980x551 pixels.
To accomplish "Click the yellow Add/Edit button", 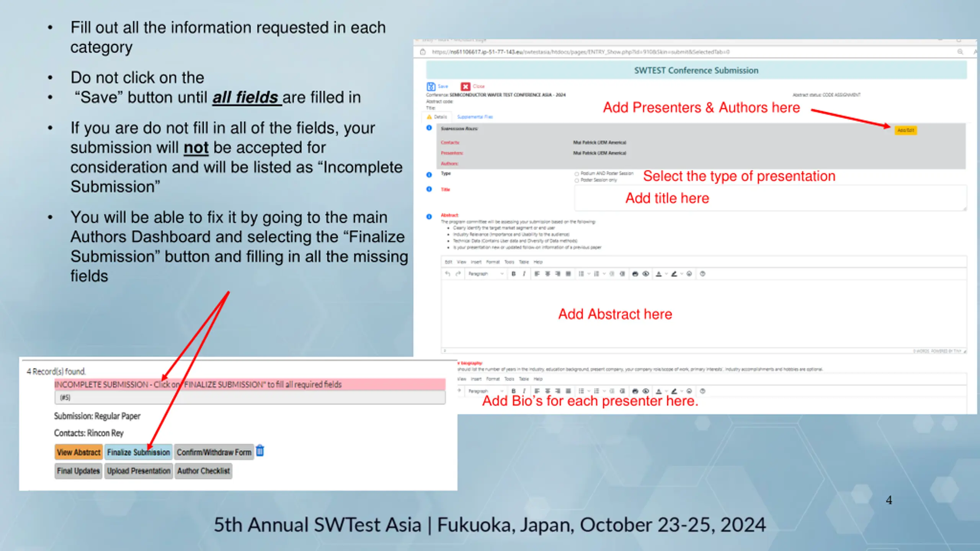I will [905, 130].
